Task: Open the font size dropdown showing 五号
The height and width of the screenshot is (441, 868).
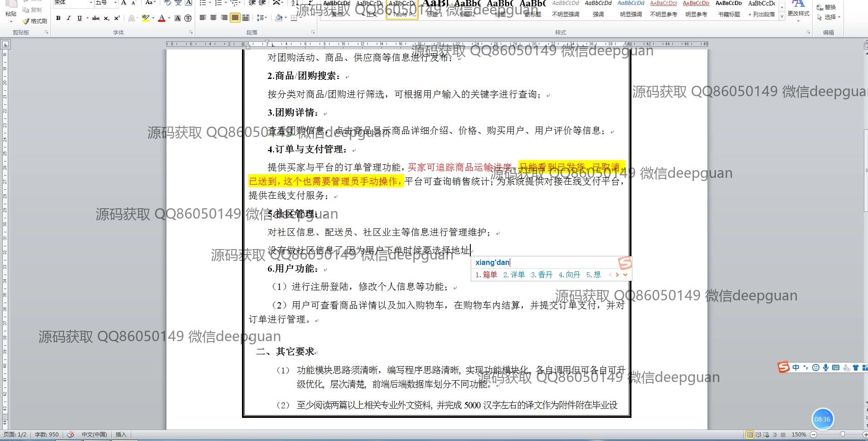Action: (115, 3)
